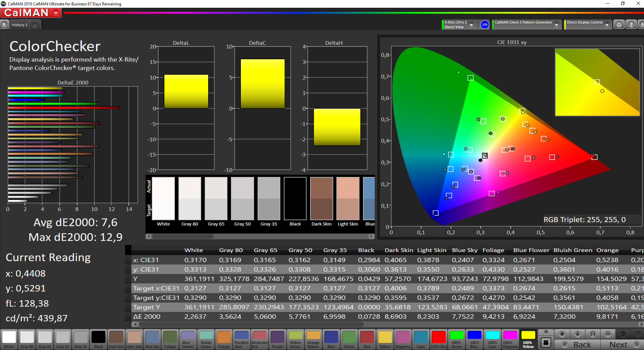This screenshot has height=350, width=644.
Task: Advance to next page with Next
Action: click(x=622, y=345)
